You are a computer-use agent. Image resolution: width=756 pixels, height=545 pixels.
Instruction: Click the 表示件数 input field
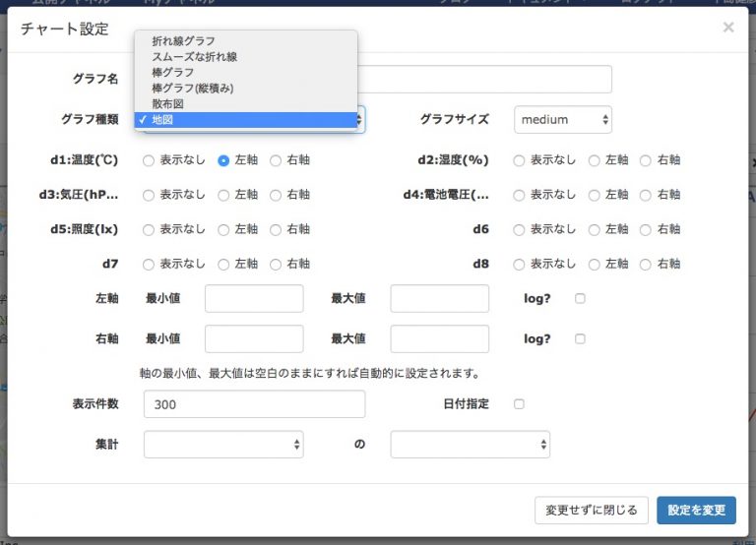coord(254,404)
